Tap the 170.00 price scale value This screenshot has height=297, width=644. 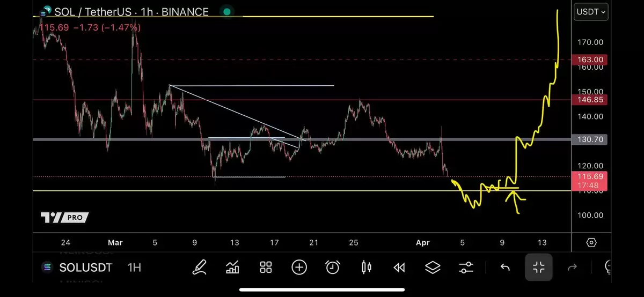click(590, 42)
